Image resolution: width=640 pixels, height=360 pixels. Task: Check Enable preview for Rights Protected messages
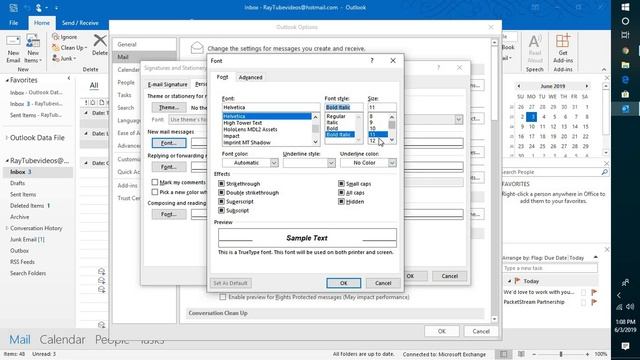coord(222,297)
